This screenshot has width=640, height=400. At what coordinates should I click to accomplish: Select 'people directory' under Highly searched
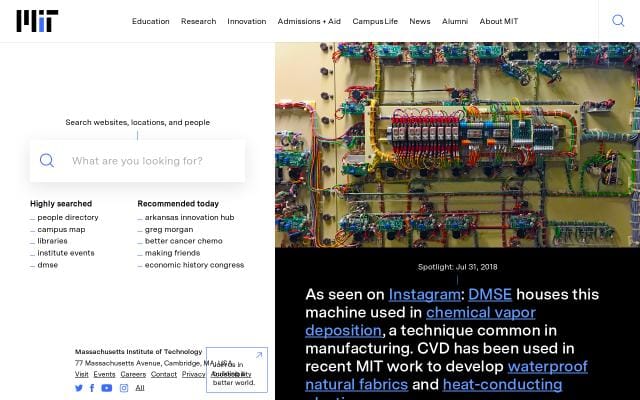pos(68,217)
